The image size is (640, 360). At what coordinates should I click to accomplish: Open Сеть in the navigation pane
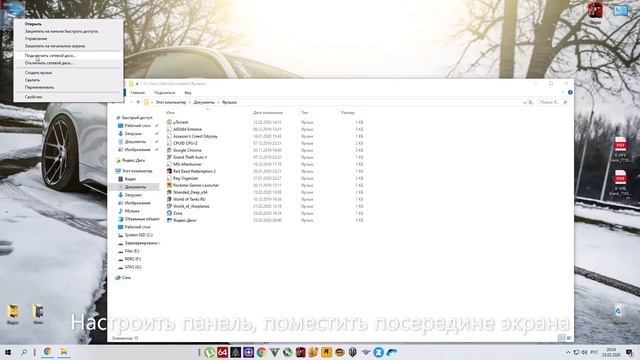[x=123, y=278]
